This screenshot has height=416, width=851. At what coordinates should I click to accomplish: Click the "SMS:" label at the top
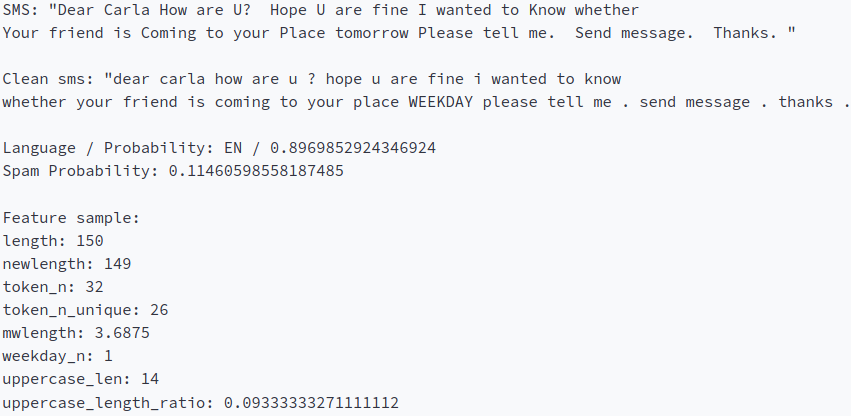20,10
